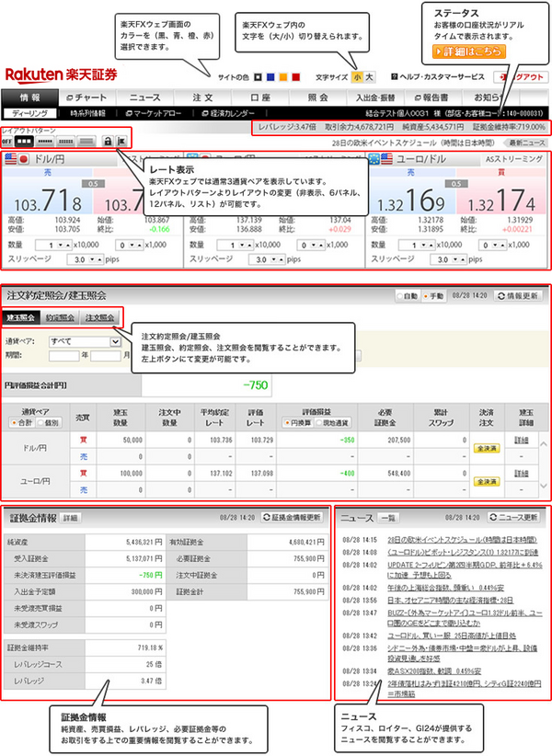The width and height of the screenshot is (552, 756).
Task: Click 一覧 button beside ニュース title
Action: (x=388, y=519)
